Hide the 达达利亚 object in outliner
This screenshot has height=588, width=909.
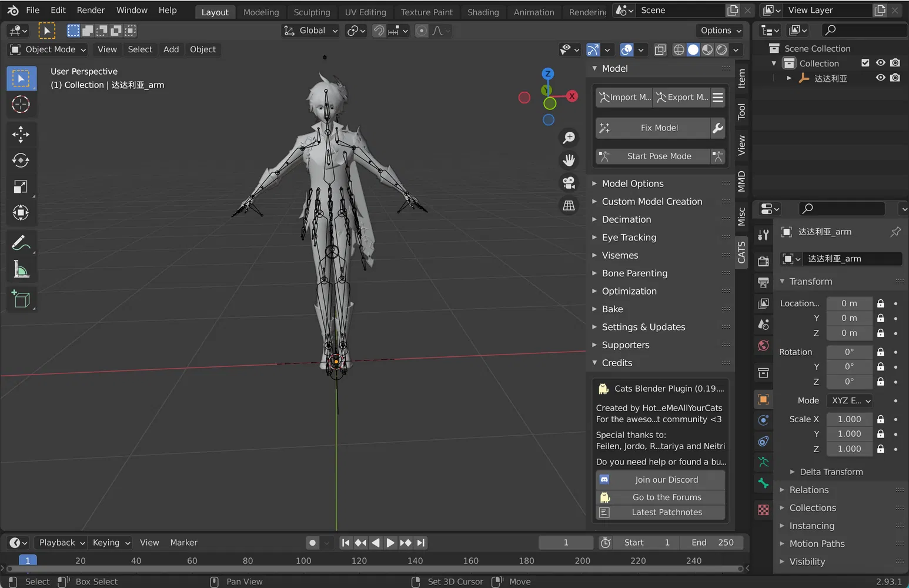tap(880, 78)
